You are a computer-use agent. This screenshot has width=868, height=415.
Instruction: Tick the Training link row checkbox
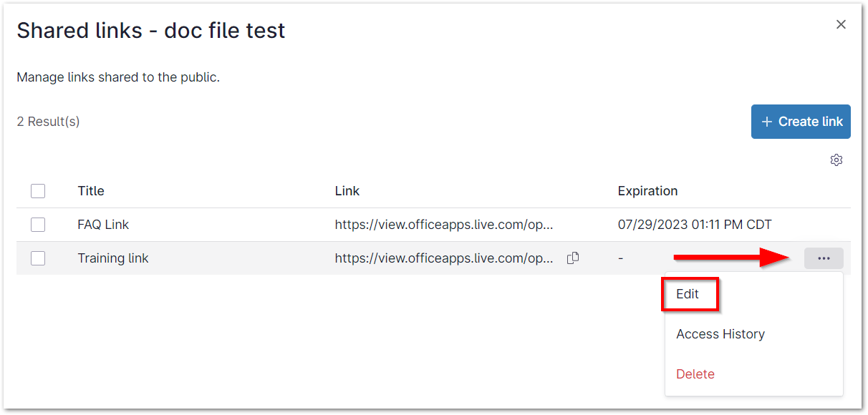click(38, 258)
